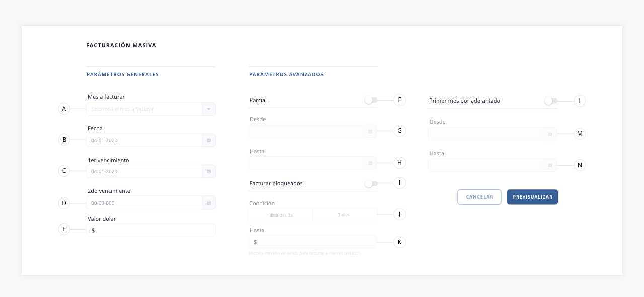Click the Cancelar button
644x297 pixels.
tap(479, 197)
